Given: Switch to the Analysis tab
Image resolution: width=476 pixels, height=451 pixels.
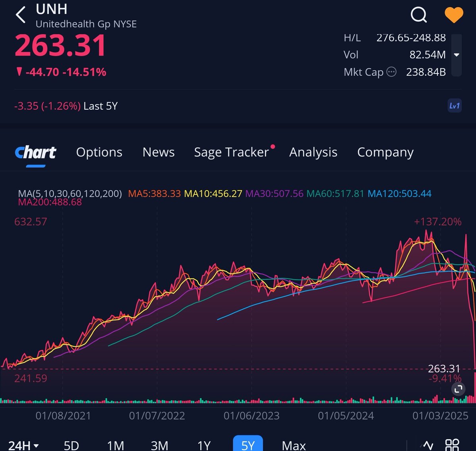Looking at the screenshot, I should pyautogui.click(x=313, y=152).
